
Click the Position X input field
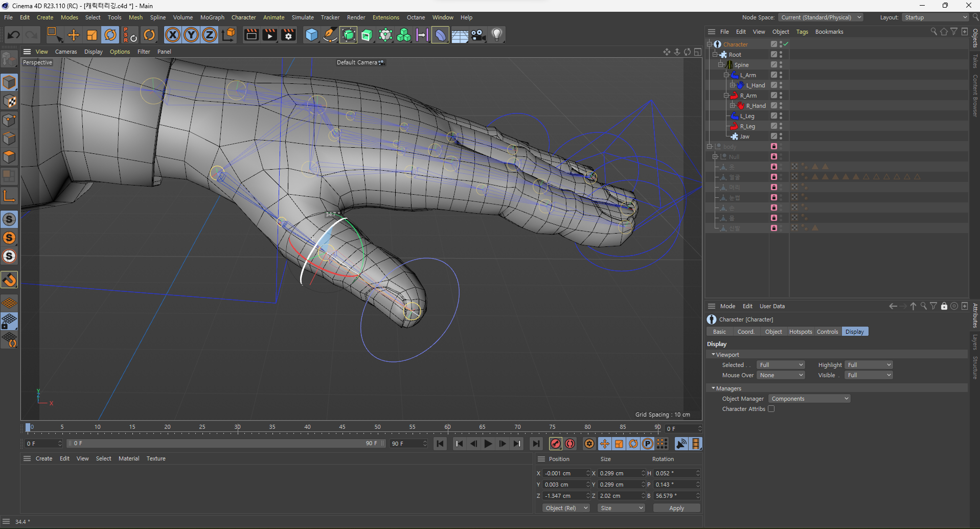(x=563, y=473)
